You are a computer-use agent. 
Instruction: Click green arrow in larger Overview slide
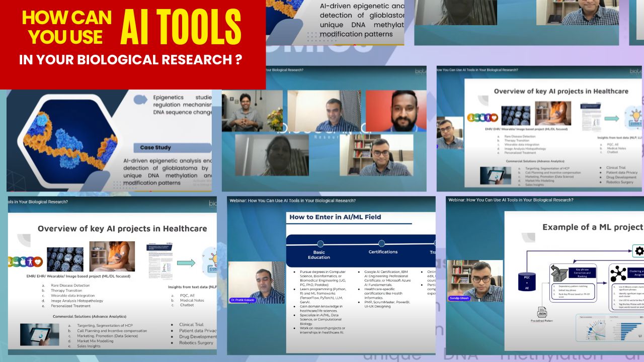pyautogui.click(x=186, y=262)
